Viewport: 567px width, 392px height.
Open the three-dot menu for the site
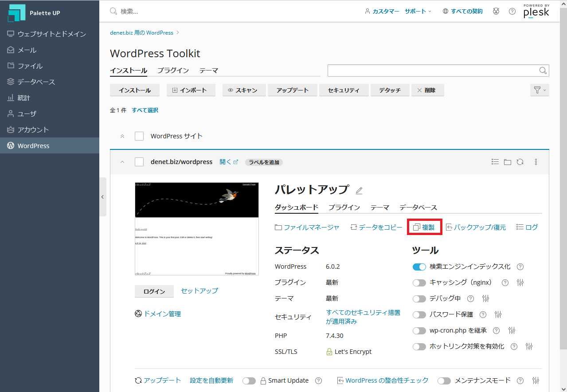point(536,162)
